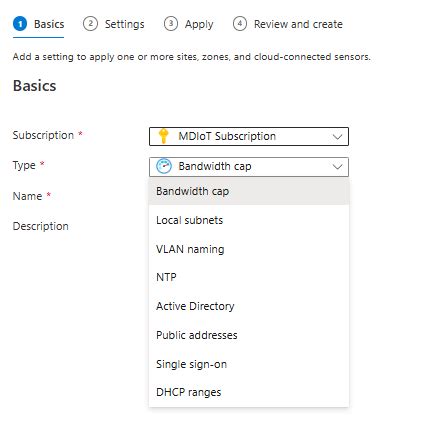Select Bandwidth cap from the list
The height and width of the screenshot is (447, 430).
pos(249,191)
